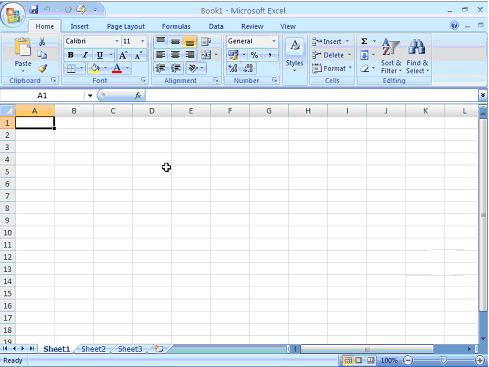The width and height of the screenshot is (489, 367).
Task: Open the Office button menu
Action: 12,15
